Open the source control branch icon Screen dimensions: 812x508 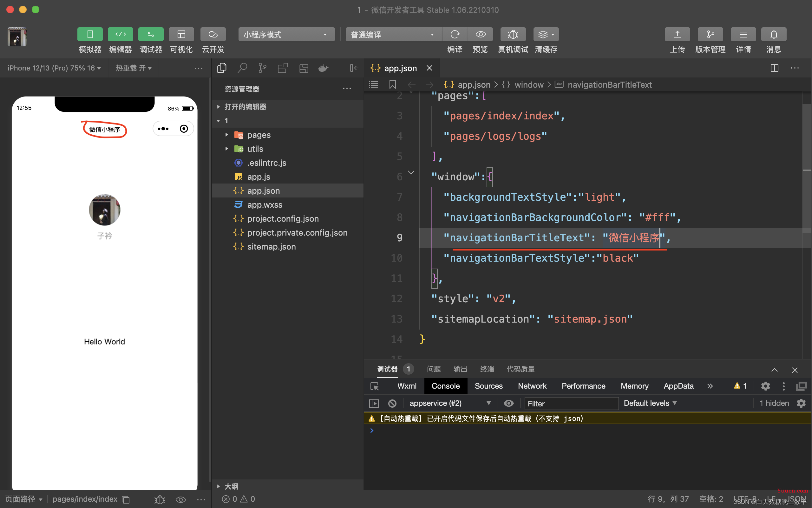coord(262,68)
